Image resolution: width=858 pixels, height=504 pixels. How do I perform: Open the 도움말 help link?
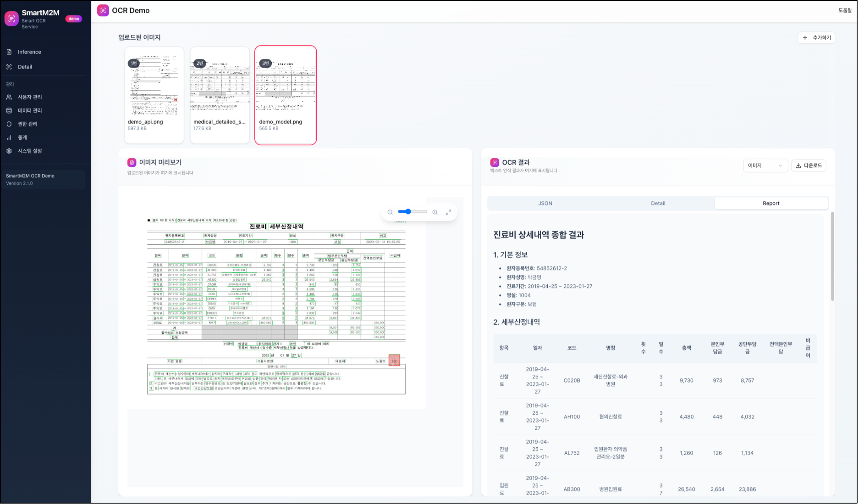pyautogui.click(x=845, y=10)
